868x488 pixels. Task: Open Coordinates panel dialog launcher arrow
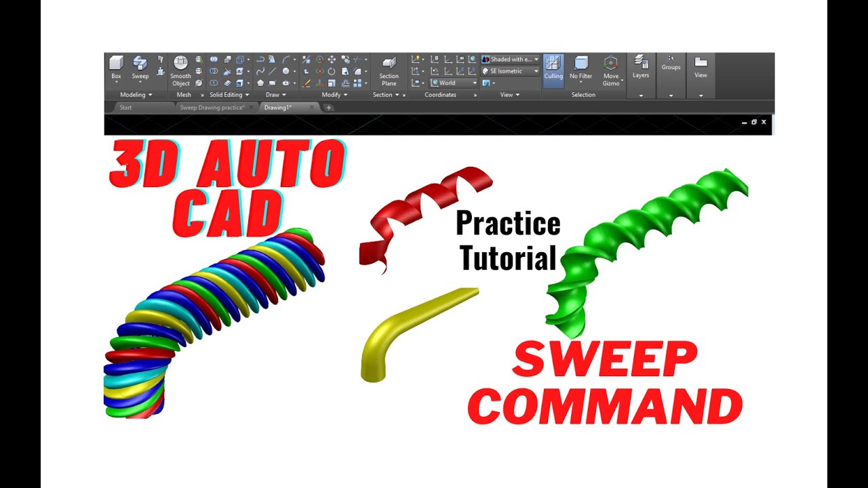475,96
